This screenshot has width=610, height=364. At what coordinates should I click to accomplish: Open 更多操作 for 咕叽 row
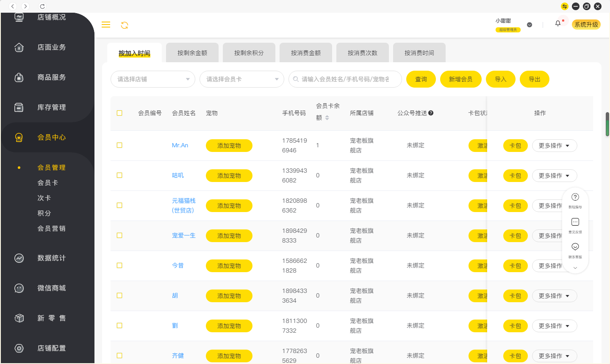pyautogui.click(x=555, y=176)
